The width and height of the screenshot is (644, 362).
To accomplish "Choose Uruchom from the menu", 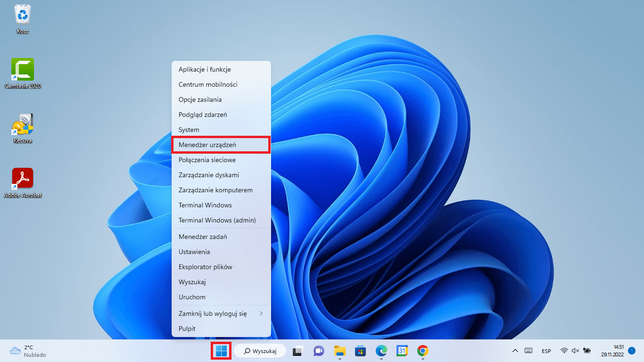I will click(x=221, y=297).
